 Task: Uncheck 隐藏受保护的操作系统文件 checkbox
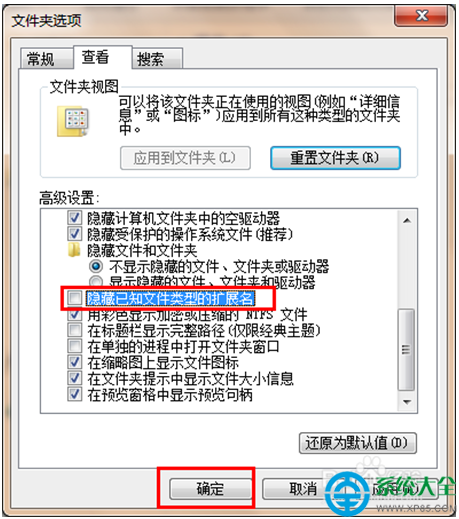tap(75, 234)
